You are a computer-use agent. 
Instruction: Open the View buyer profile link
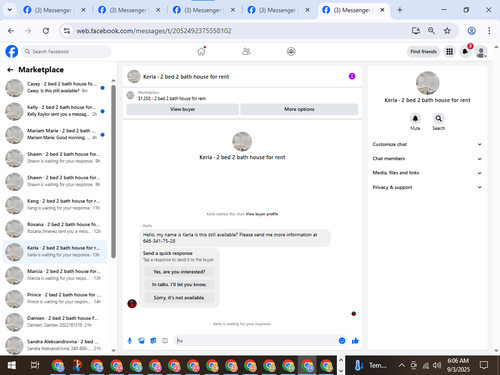tap(262, 214)
